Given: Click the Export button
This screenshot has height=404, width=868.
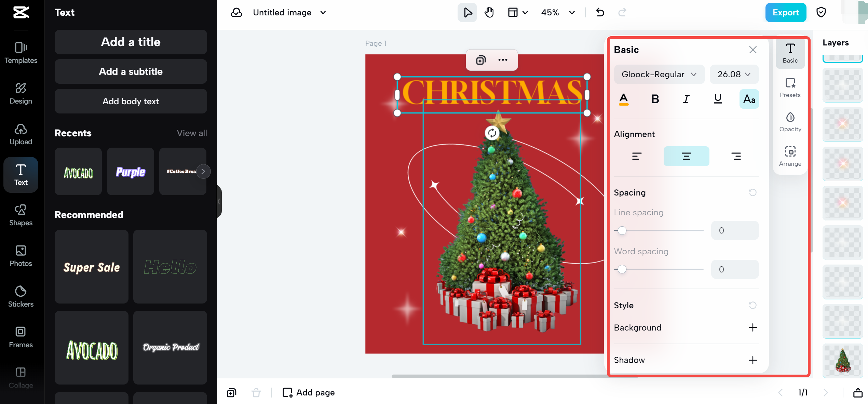Looking at the screenshot, I should point(785,12).
